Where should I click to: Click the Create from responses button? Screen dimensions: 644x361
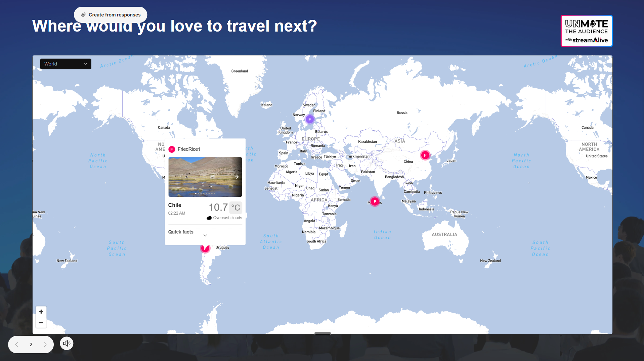click(x=111, y=15)
